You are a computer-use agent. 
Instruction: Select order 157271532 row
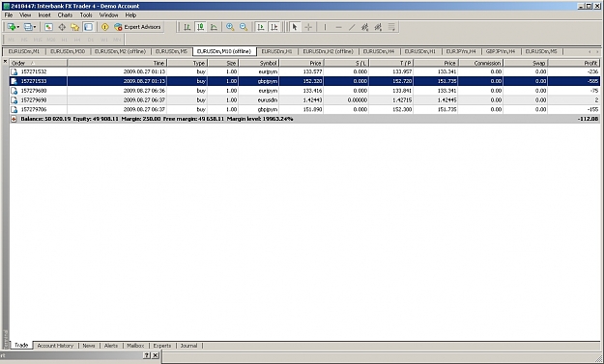click(x=304, y=71)
